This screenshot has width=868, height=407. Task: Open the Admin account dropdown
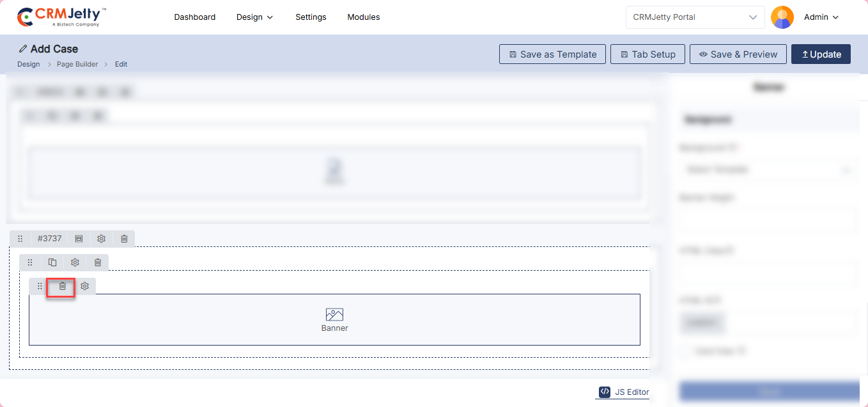(x=821, y=17)
